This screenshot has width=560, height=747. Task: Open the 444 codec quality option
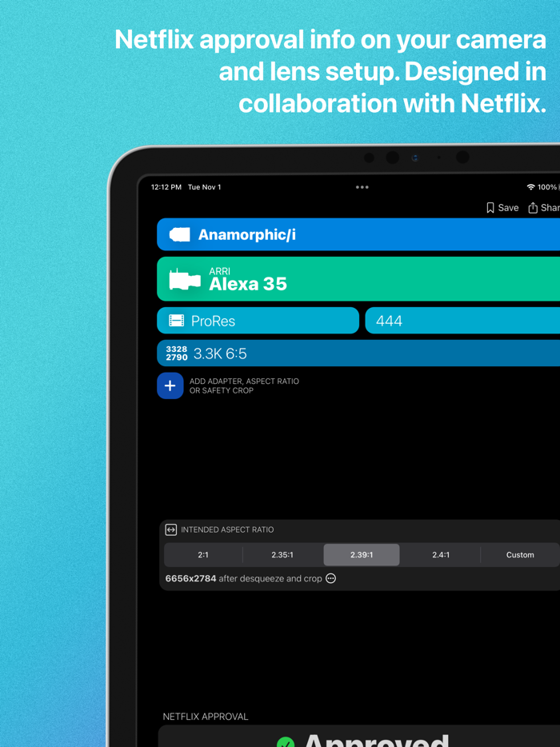462,321
